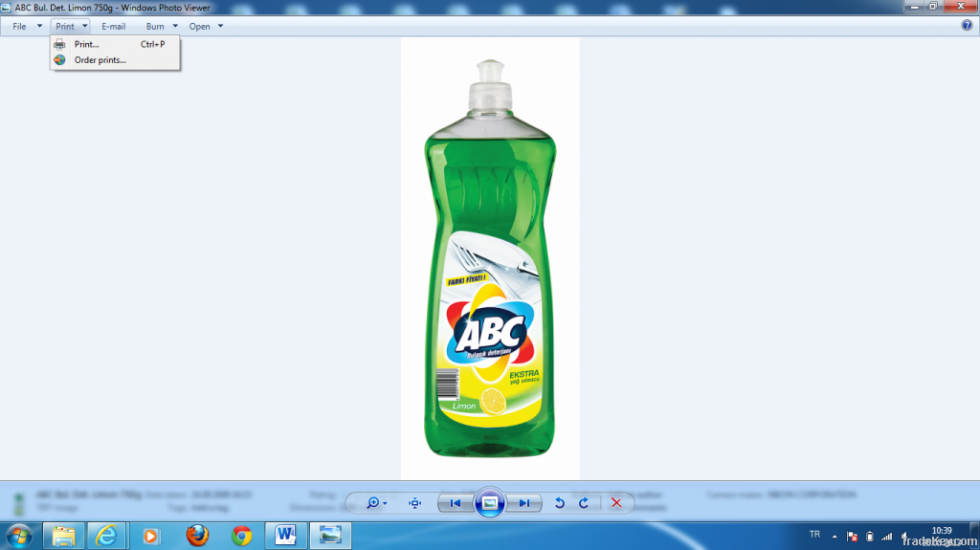Open the network signal tray icon
Image resolution: width=980 pixels, height=550 pixels.
(887, 537)
